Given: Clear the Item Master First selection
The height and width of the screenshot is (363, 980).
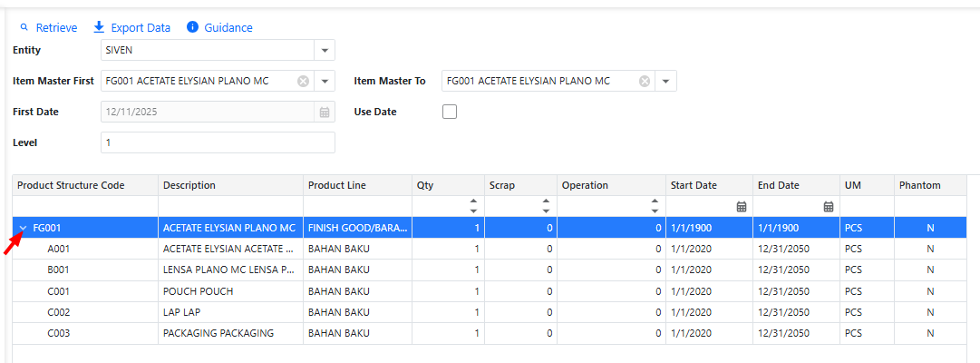Looking at the screenshot, I should coord(303,82).
